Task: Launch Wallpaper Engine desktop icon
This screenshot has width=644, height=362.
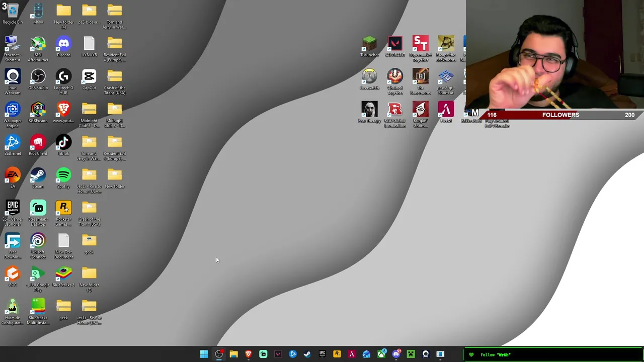Action: click(x=13, y=115)
